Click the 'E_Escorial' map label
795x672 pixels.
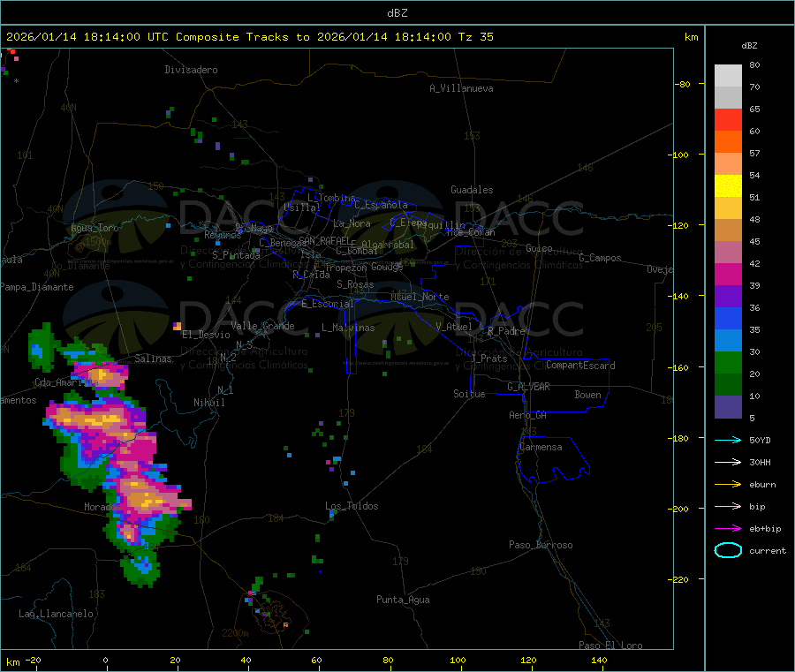[x=328, y=304]
